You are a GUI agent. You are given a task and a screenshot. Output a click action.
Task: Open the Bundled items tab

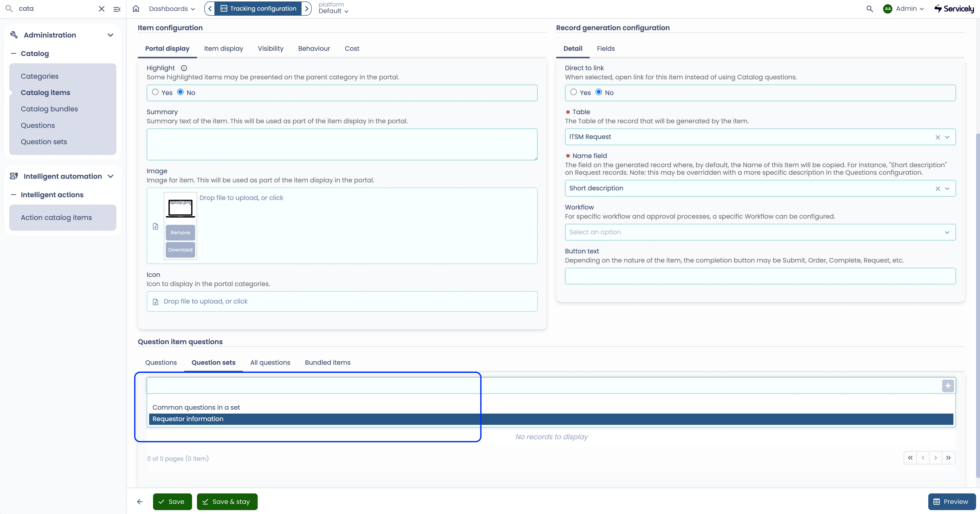click(x=327, y=362)
